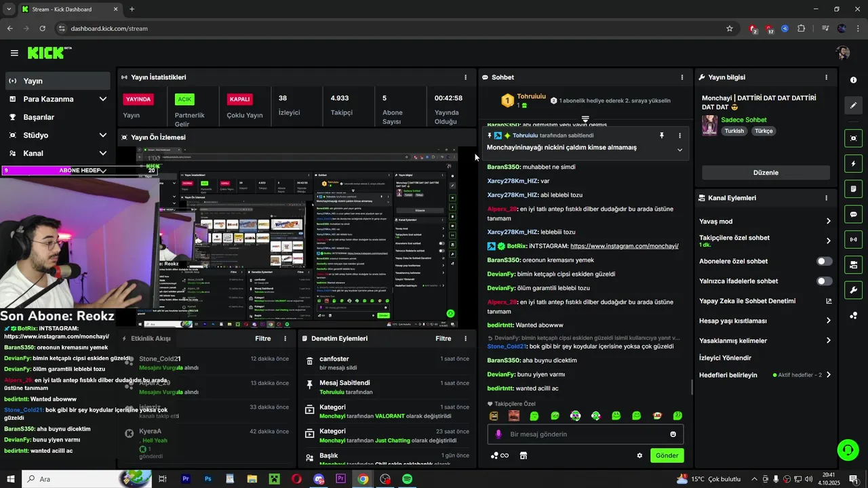The width and height of the screenshot is (868, 488).
Task: Open Yayın İstatistikleri panel options menu
Action: pos(465,77)
